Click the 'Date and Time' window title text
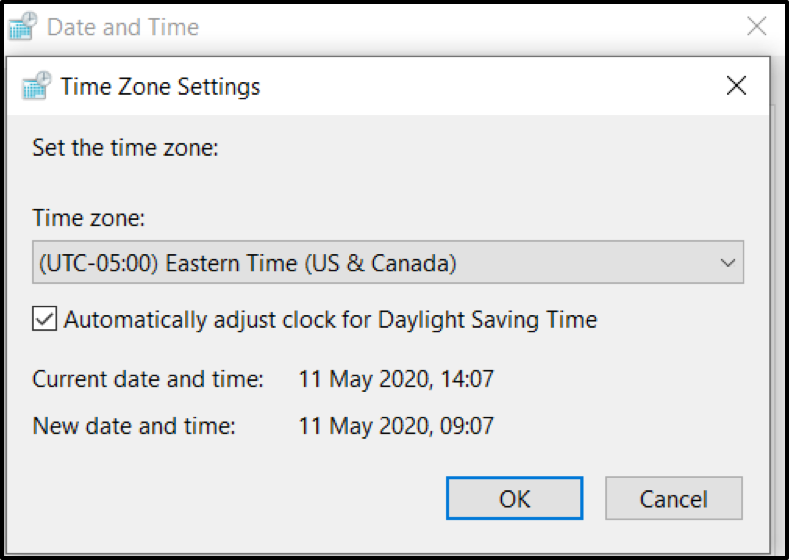789x560 pixels. tap(123, 27)
